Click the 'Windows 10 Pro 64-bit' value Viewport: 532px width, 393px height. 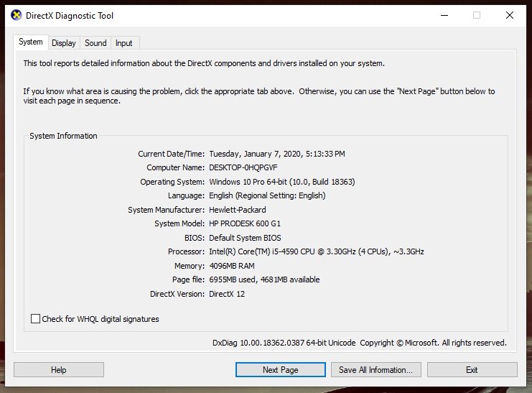tap(248, 182)
